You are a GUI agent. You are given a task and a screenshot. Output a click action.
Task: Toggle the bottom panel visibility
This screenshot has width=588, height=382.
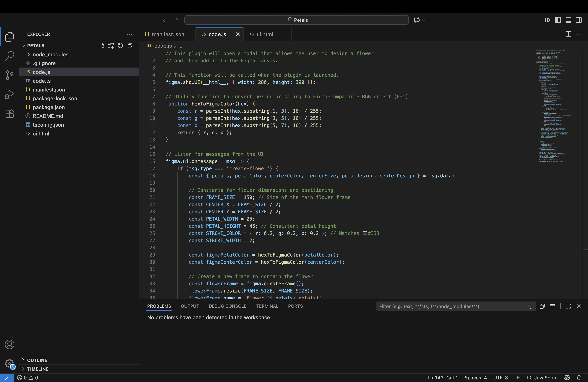click(x=568, y=20)
